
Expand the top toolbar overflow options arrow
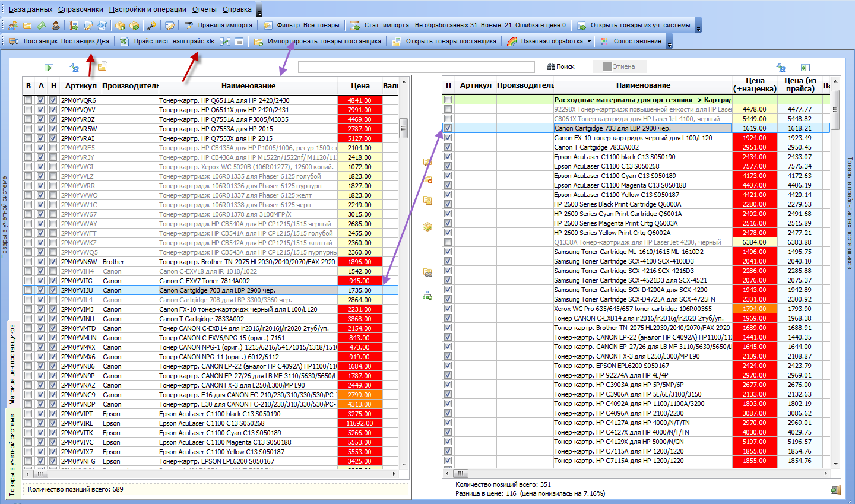(x=699, y=26)
